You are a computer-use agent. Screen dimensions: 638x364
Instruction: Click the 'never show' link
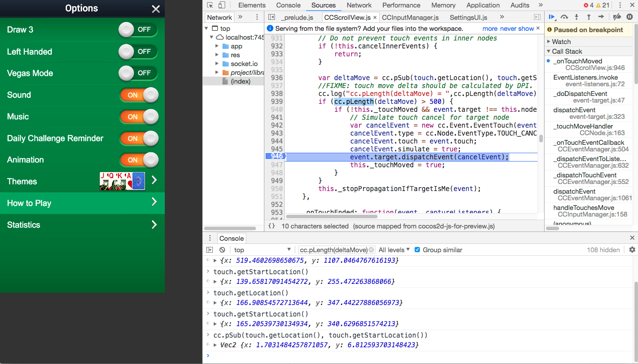[x=517, y=29]
